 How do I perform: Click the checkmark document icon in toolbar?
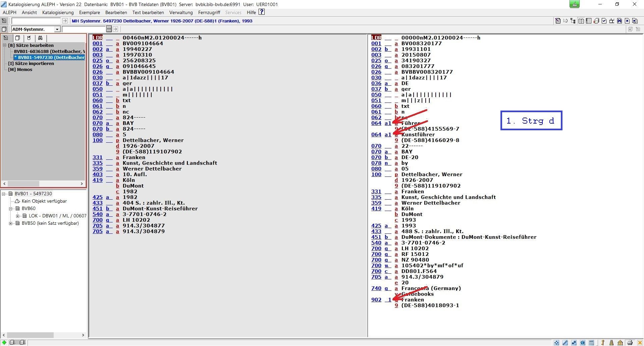(604, 21)
